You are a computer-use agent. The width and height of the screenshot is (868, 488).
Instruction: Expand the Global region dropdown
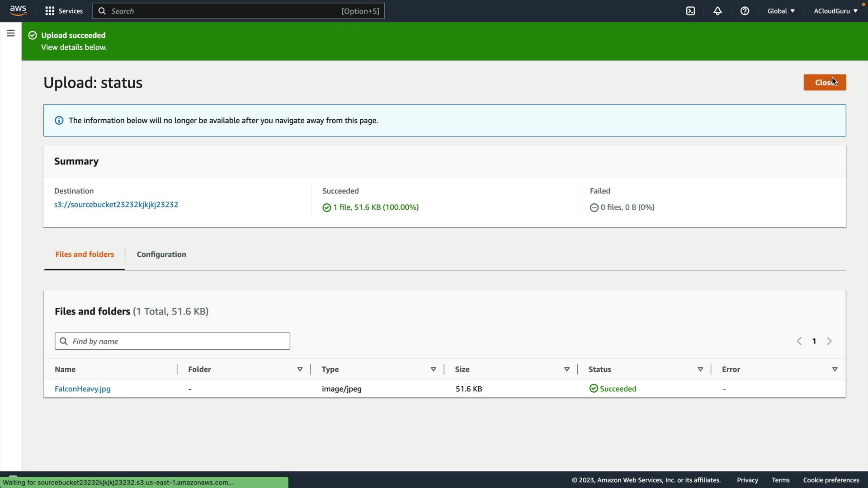coord(781,11)
